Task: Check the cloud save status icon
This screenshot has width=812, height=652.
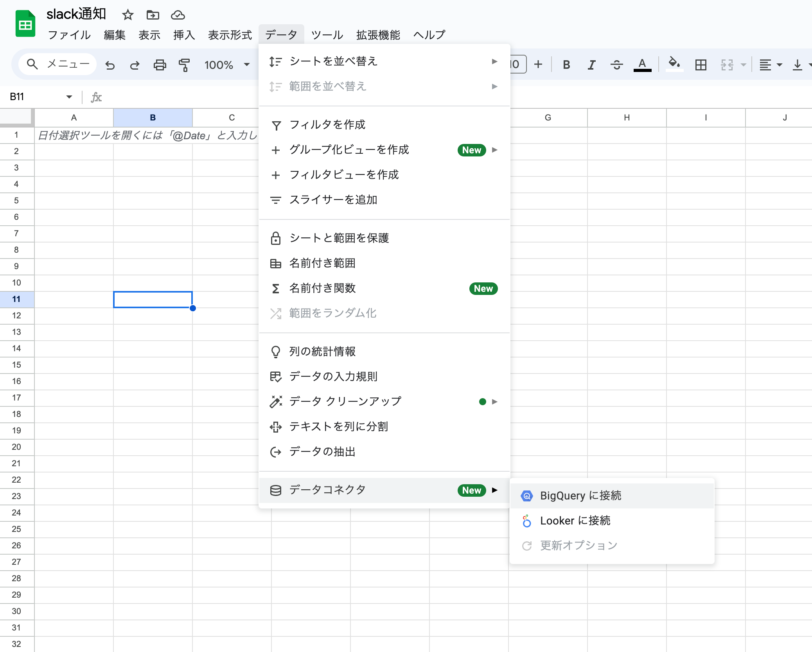Action: [178, 15]
